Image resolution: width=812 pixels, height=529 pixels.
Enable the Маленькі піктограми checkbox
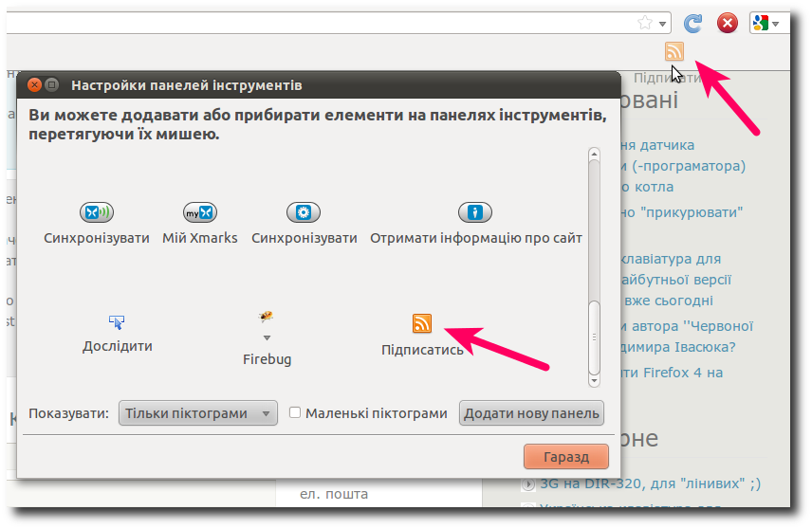[295, 413]
